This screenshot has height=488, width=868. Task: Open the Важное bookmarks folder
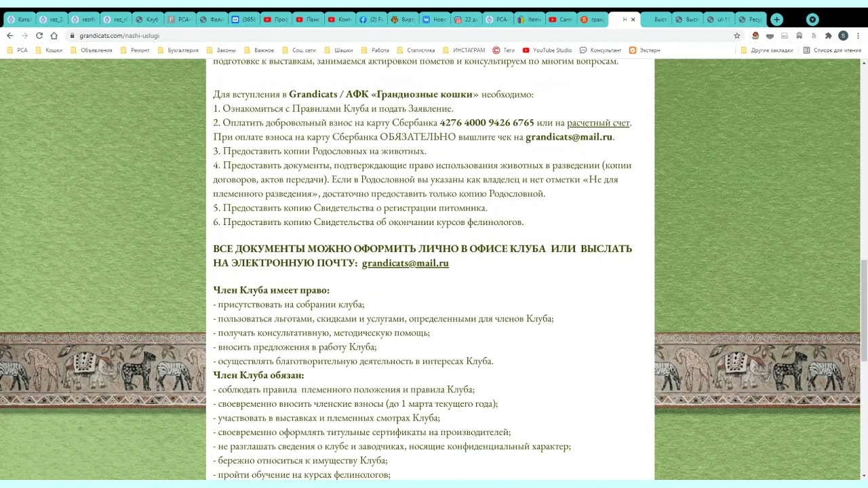[x=259, y=50]
